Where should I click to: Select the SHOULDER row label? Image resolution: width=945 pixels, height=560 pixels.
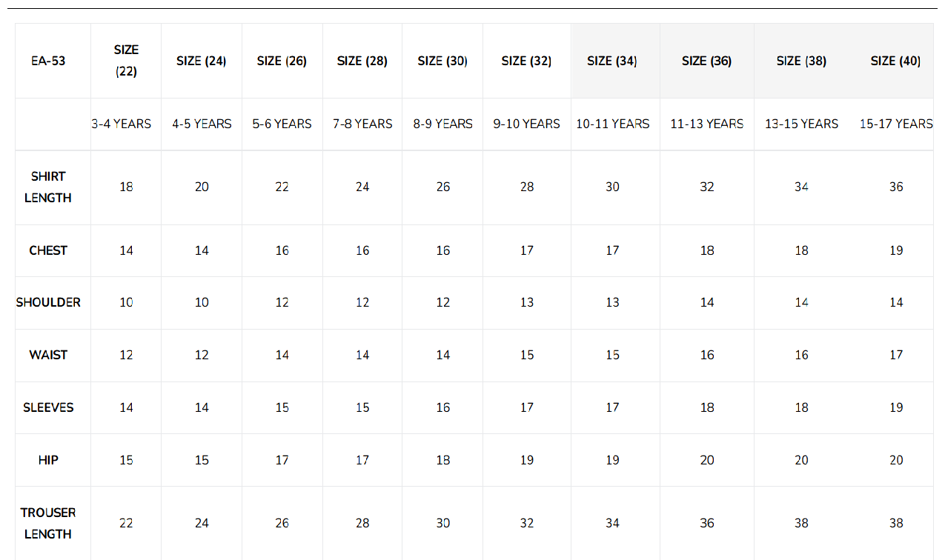(48, 302)
